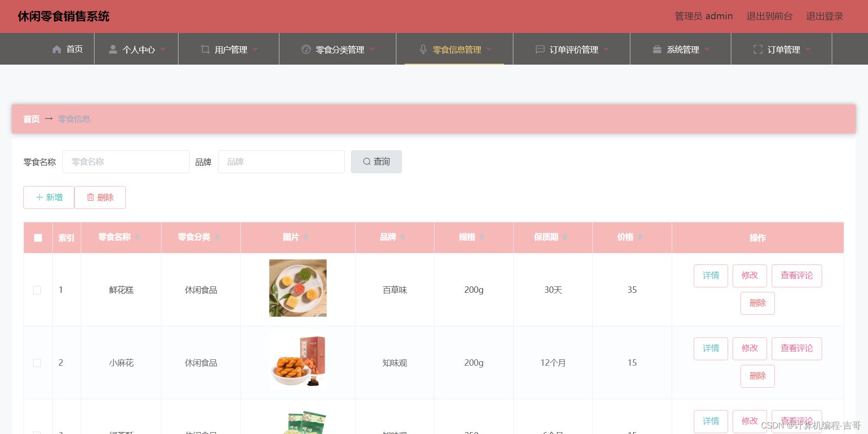Click the chat bubble icon on 订单评价管理

[540, 49]
